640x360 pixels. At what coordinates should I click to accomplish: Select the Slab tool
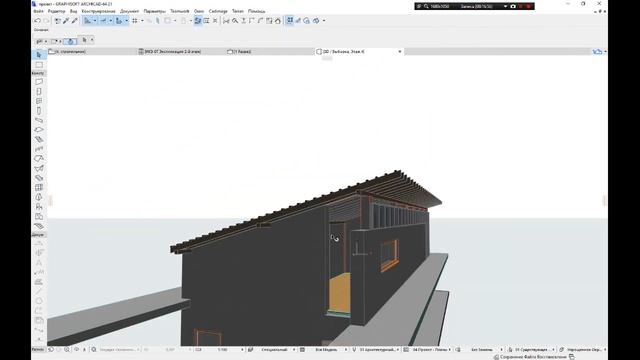click(x=39, y=130)
